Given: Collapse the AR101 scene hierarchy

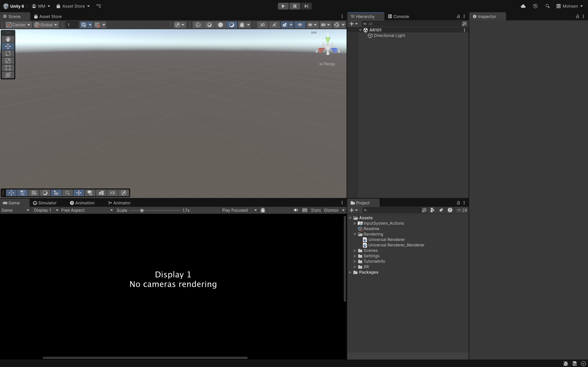Looking at the screenshot, I should 360,30.
